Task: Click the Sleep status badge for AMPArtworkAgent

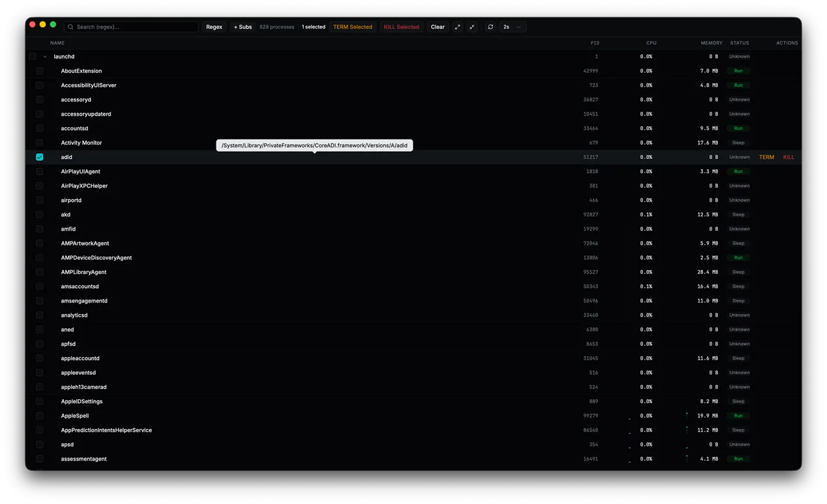Action: (x=738, y=244)
